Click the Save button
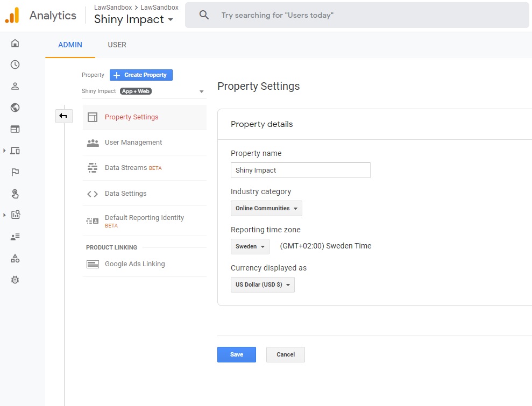 (237, 354)
